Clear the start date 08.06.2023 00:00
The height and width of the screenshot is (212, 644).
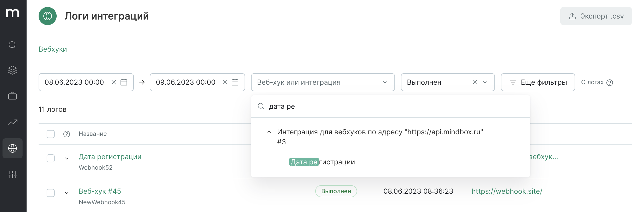click(114, 82)
